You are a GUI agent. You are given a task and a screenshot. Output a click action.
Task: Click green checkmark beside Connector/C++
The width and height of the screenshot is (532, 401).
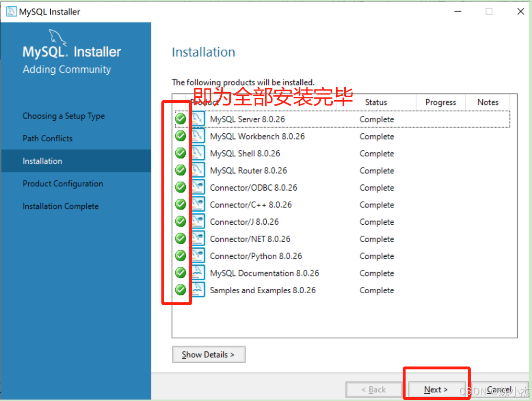tap(181, 204)
